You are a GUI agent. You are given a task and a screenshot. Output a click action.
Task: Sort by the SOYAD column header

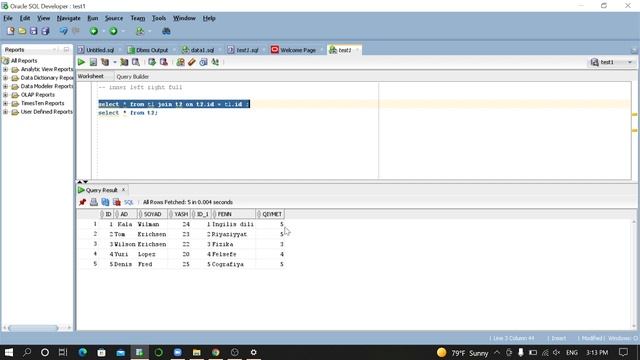tap(153, 214)
